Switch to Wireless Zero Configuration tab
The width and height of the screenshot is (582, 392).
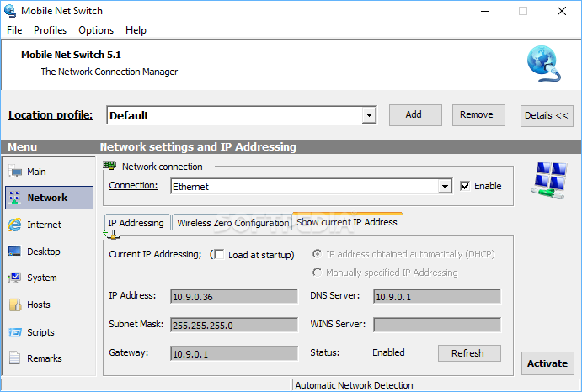(x=232, y=223)
